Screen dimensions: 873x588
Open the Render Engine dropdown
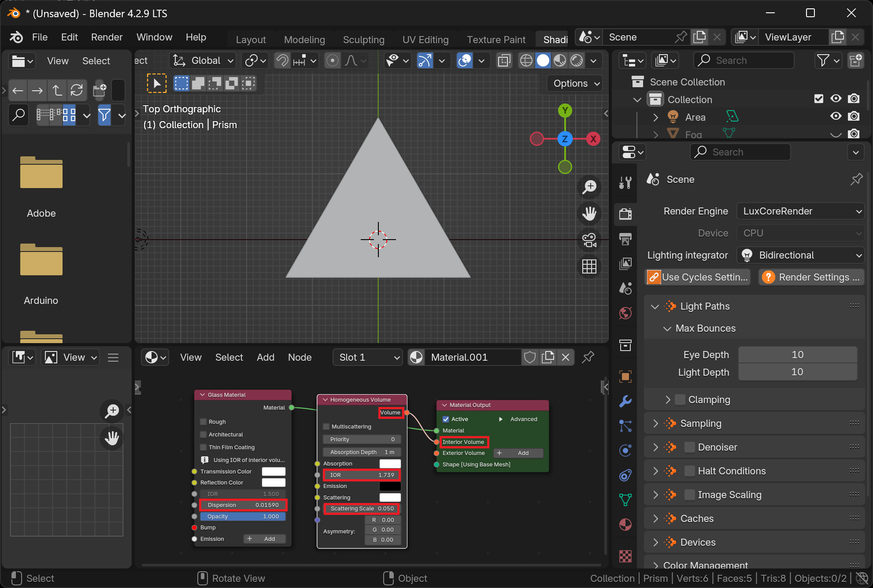point(800,211)
